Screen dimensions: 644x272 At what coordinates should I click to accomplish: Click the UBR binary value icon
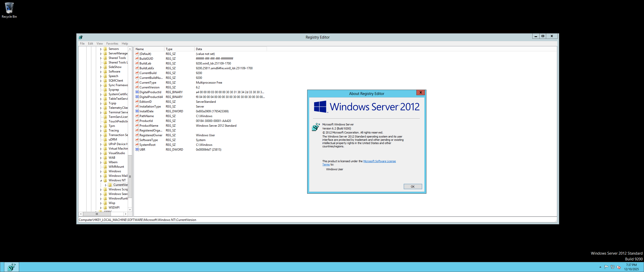coord(137,149)
